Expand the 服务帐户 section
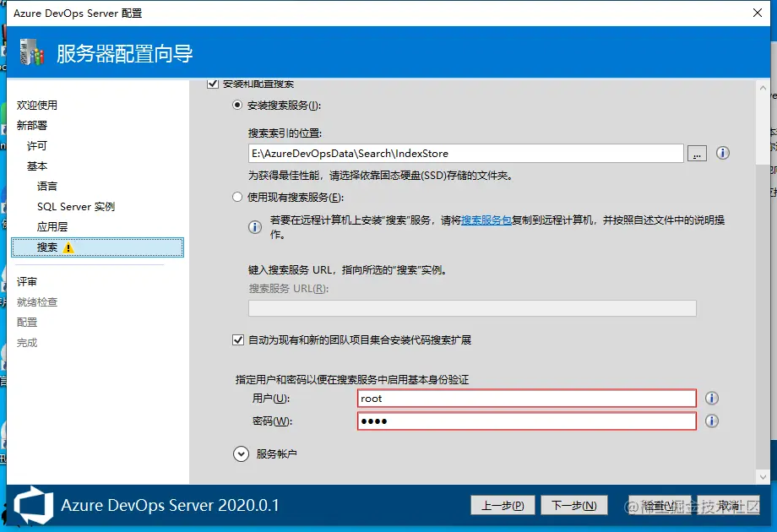The image size is (777, 532). (241, 453)
